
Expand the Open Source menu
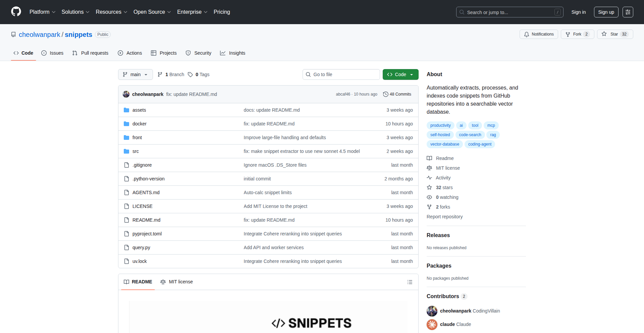152,12
